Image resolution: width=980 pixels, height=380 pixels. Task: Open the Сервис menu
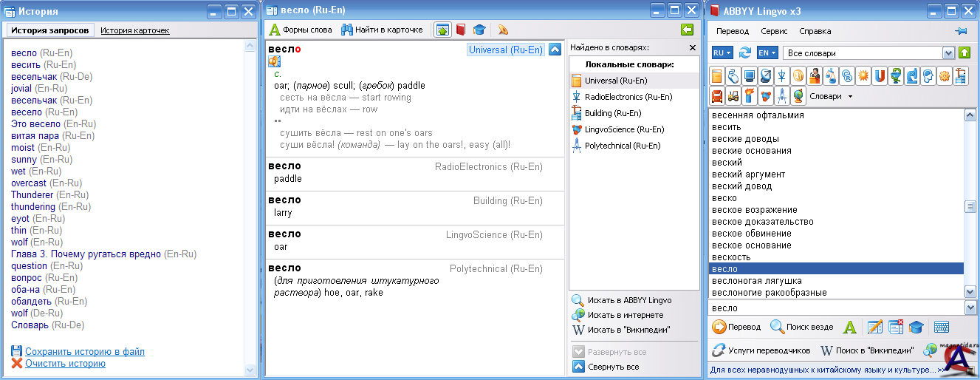click(x=774, y=31)
